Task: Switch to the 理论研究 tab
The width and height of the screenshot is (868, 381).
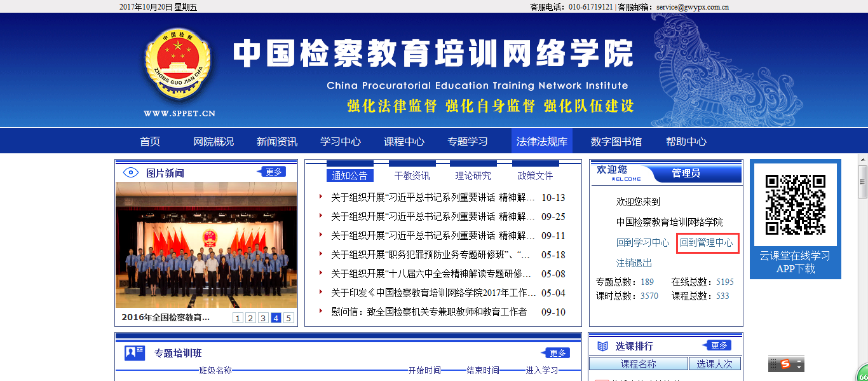Action: point(473,176)
